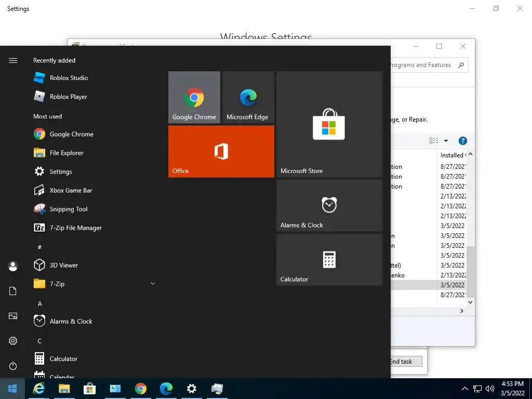Click the Microsoft Edge pinned tile

(248, 97)
